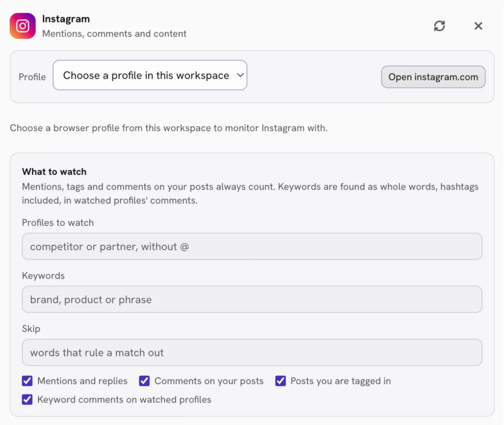Click the "Skip" field label
Screen dimensions: 504x425
pos(31,329)
